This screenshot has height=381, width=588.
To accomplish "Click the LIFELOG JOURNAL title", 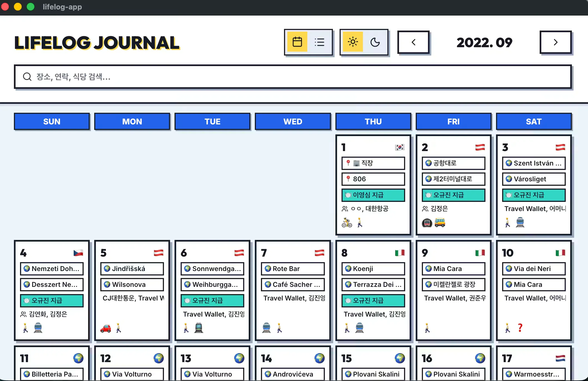I will [97, 43].
